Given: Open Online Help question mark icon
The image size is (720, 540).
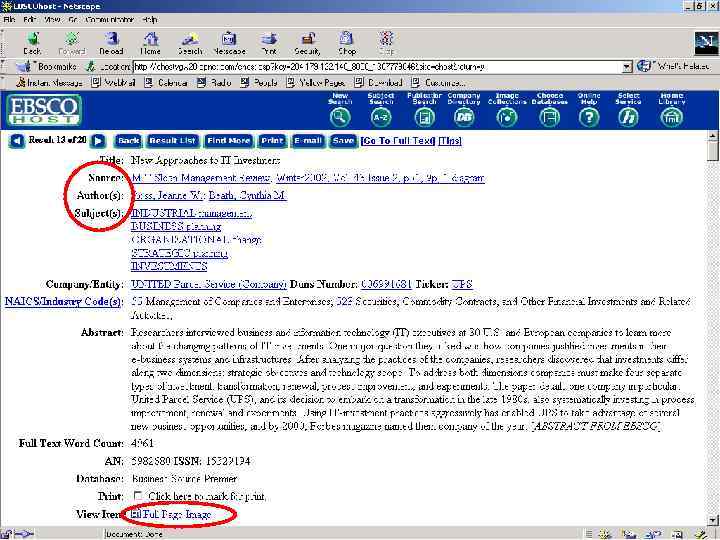Looking at the screenshot, I should (589, 117).
